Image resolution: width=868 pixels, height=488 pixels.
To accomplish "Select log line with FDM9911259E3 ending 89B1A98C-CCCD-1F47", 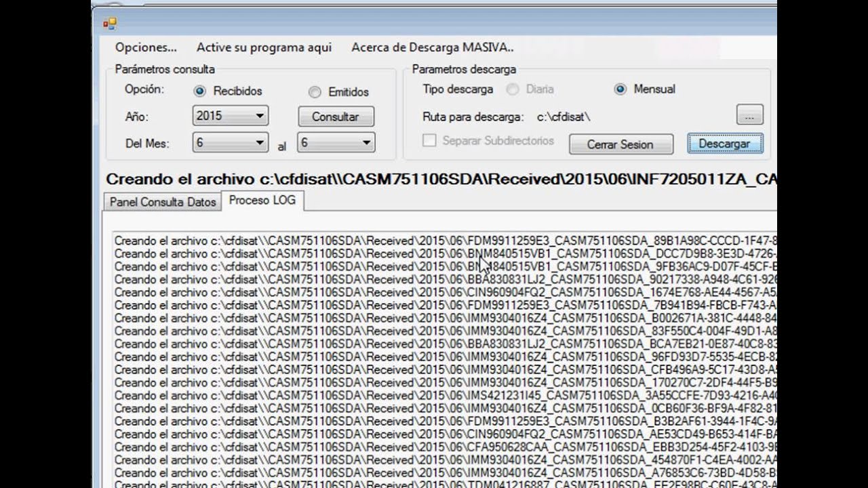I will 446,241.
